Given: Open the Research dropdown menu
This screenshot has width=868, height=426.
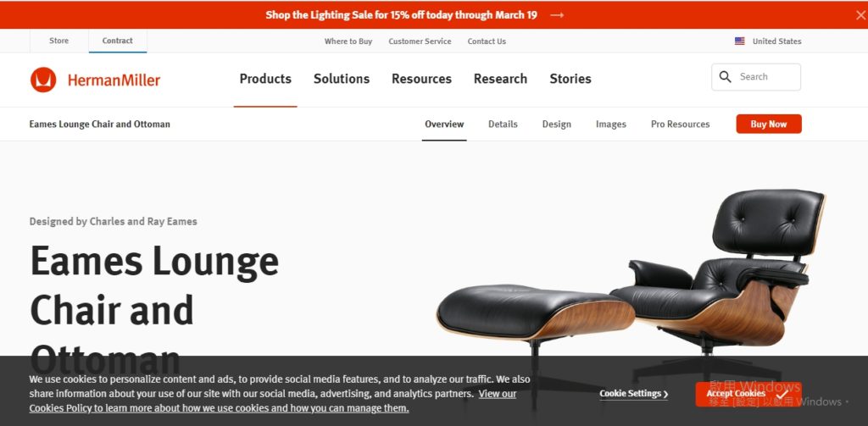Looking at the screenshot, I should (500, 79).
